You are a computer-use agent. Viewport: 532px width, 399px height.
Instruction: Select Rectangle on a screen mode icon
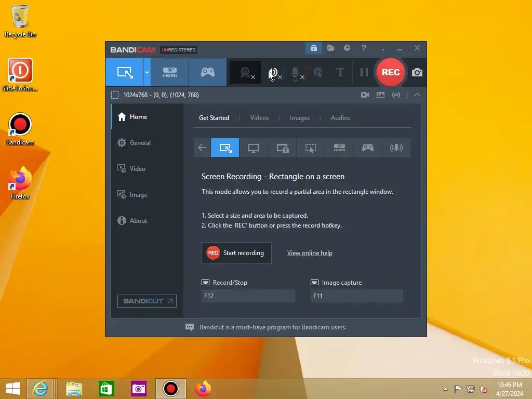[x=225, y=148]
